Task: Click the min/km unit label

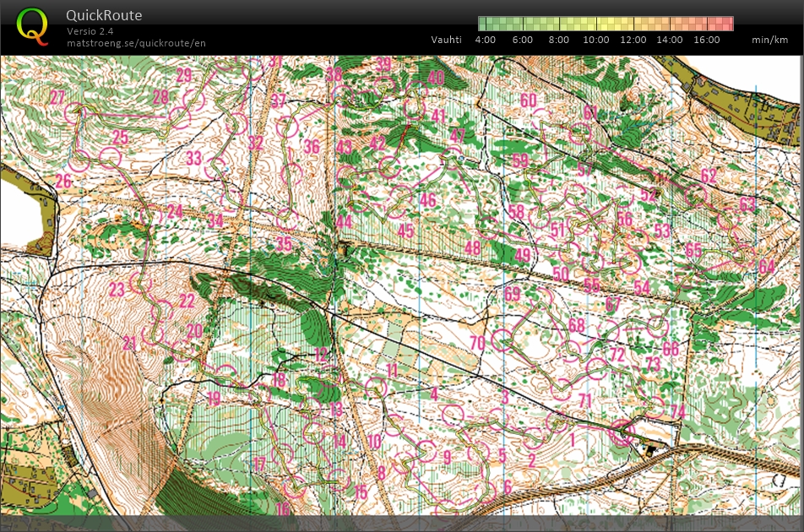Action: 769,40
